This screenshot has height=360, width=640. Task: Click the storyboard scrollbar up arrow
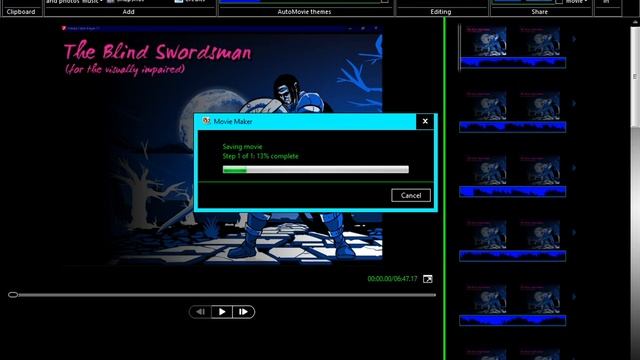pos(636,22)
